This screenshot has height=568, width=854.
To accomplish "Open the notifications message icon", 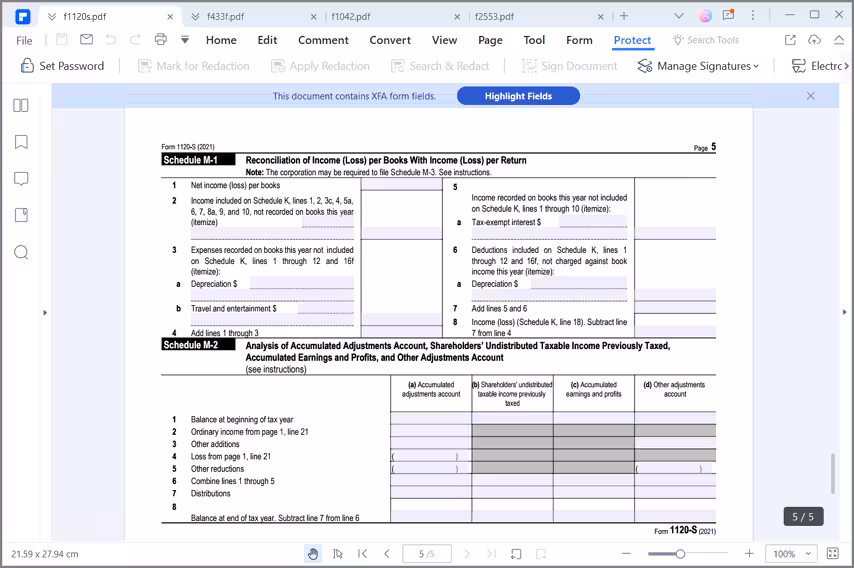I will pyautogui.click(x=729, y=15).
